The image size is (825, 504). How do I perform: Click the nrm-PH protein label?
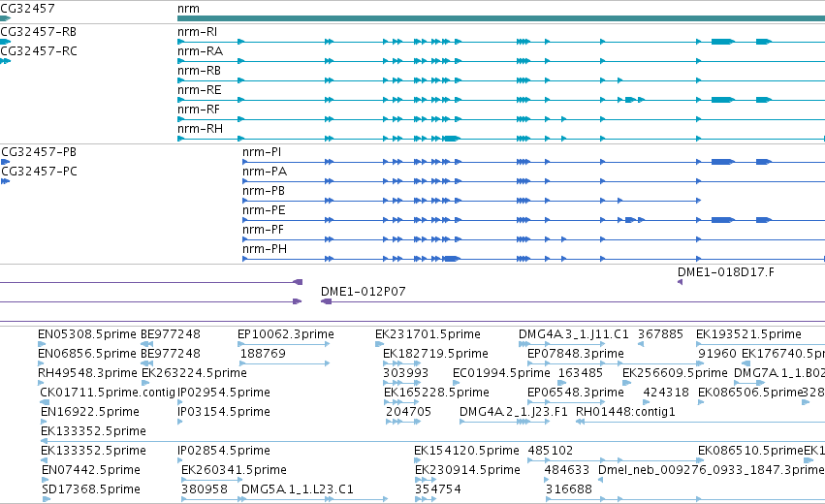[x=265, y=249]
